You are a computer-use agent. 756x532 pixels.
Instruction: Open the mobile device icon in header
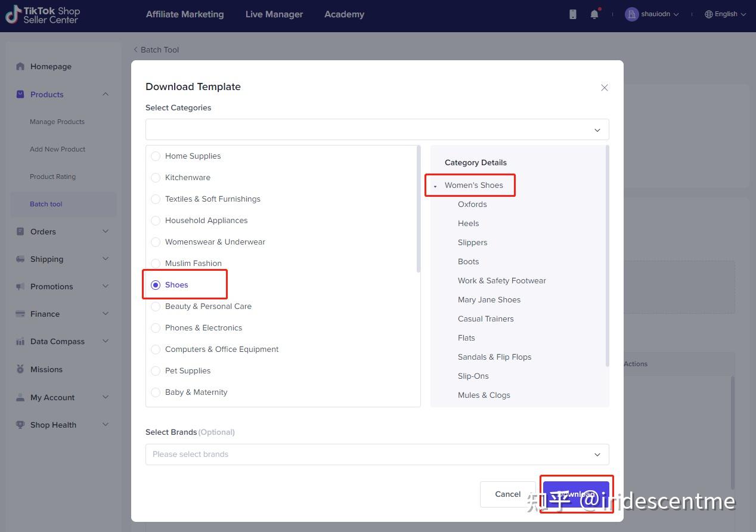pyautogui.click(x=573, y=14)
